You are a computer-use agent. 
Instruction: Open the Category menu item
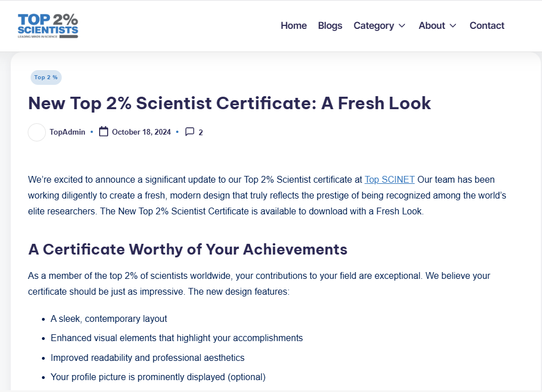point(373,25)
